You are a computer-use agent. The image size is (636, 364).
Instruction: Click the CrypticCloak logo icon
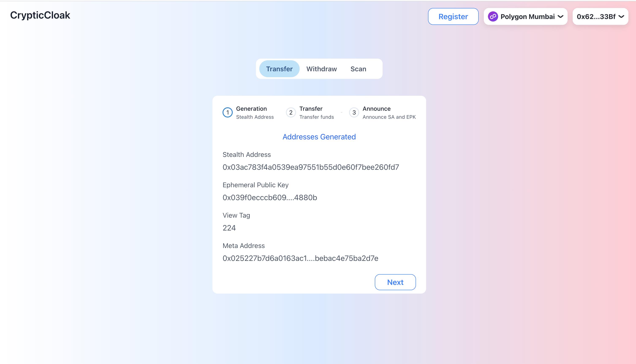[40, 15]
